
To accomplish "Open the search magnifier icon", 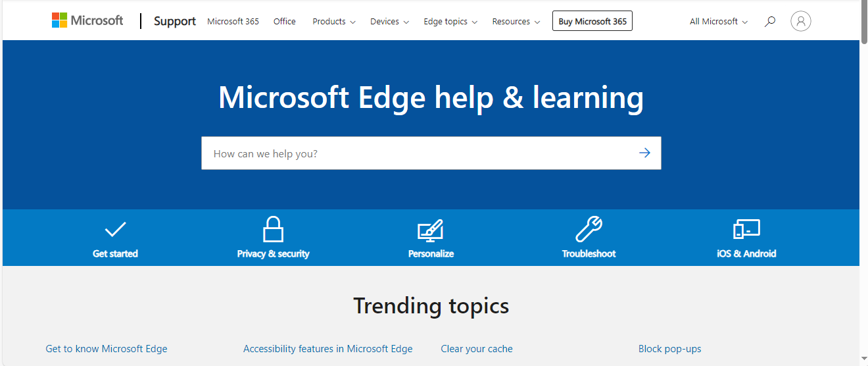I will (x=770, y=22).
